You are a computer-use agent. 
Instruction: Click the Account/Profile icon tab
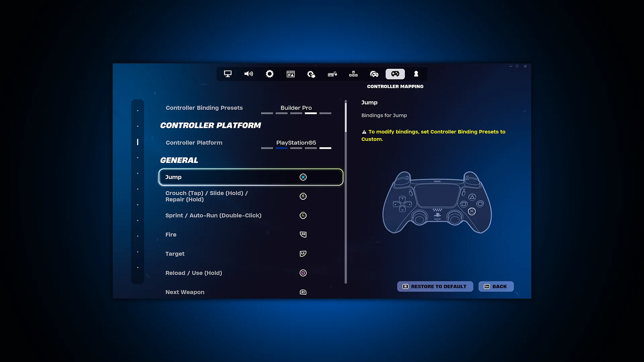(x=415, y=74)
